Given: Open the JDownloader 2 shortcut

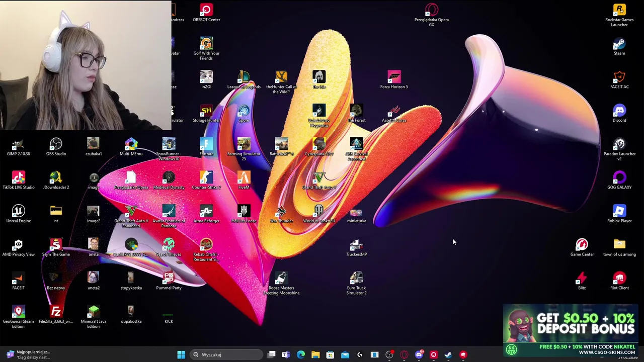Looking at the screenshot, I should click(56, 180).
